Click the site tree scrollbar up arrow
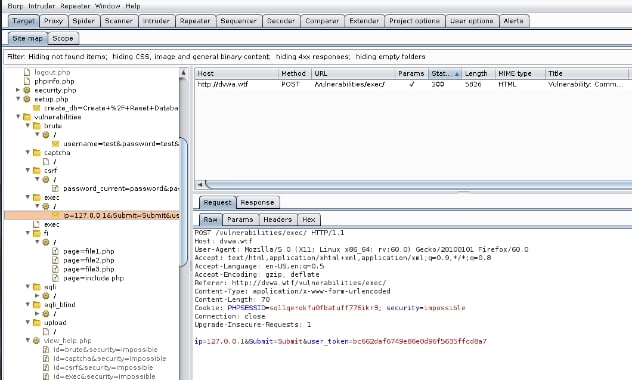Viewport: 632px width, 380px height. pyautogui.click(x=184, y=73)
